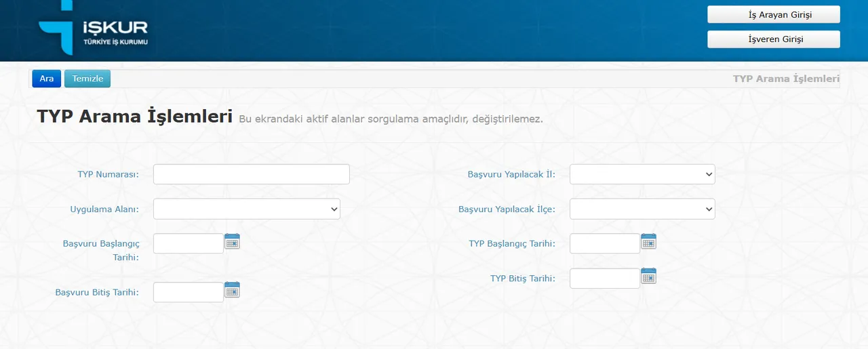Click the Temizle button
This screenshot has width=868, height=349.
[87, 79]
